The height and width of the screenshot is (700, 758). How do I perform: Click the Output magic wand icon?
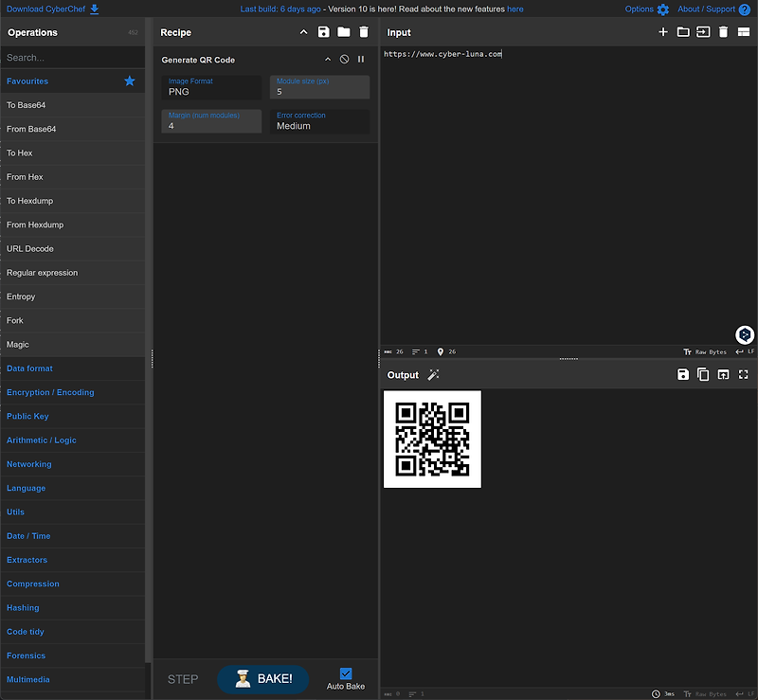[x=433, y=375]
